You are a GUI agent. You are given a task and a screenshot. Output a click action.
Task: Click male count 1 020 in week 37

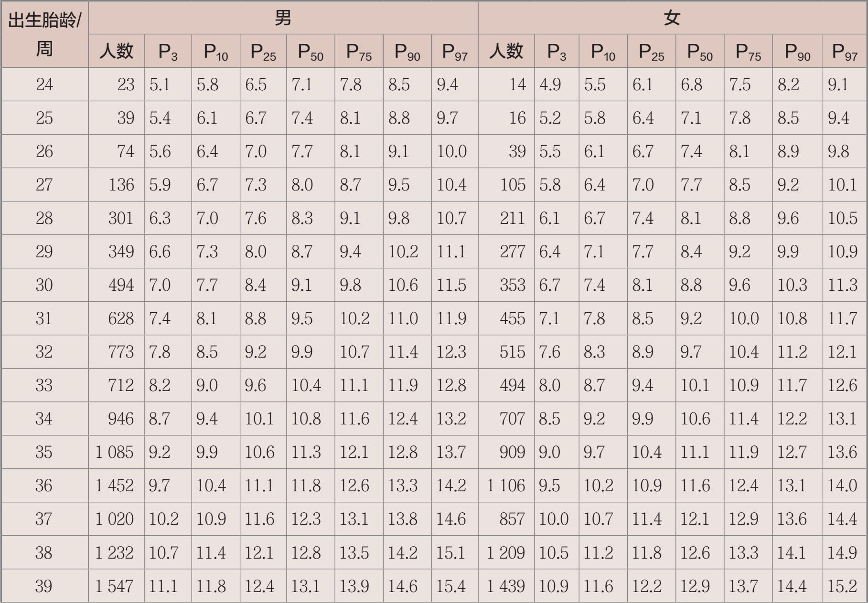point(115,519)
